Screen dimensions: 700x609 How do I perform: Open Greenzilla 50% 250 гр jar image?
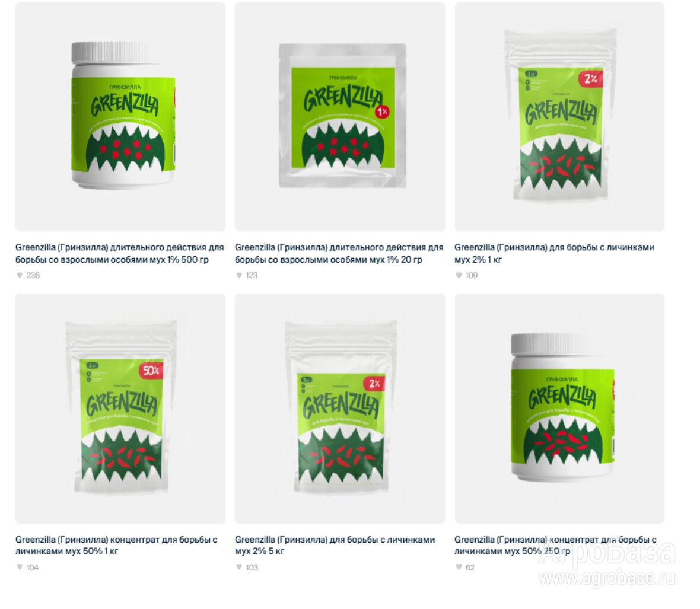point(559,409)
